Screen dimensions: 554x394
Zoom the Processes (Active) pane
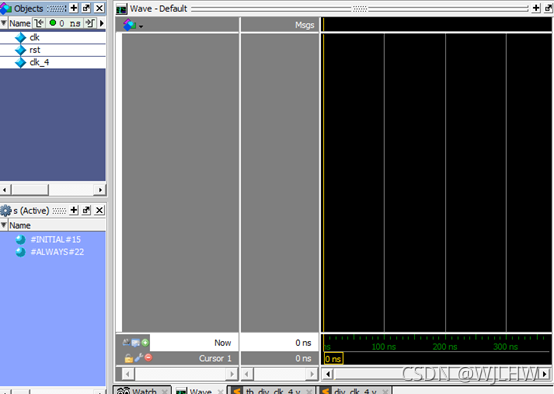click(x=73, y=210)
